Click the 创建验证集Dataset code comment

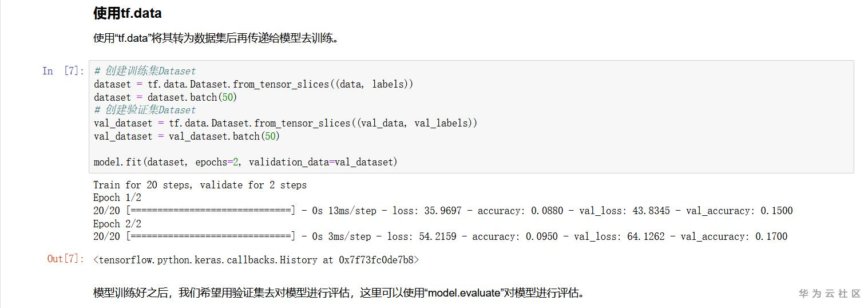coord(145,110)
